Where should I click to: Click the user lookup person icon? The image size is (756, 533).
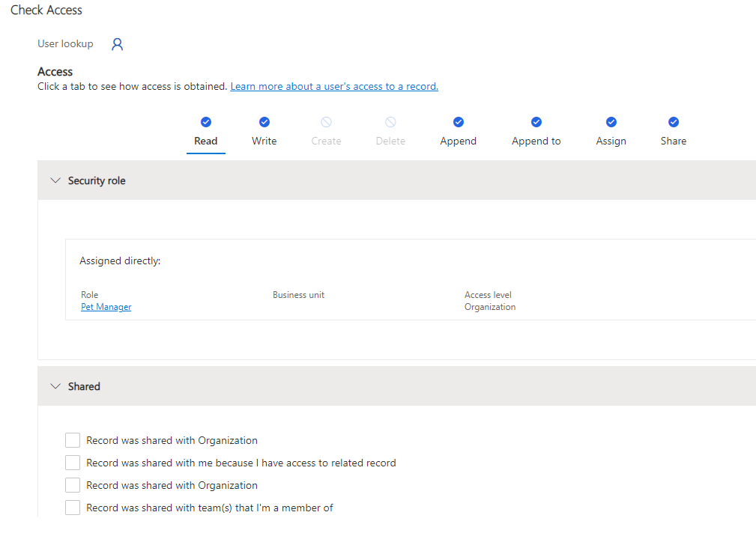click(x=117, y=43)
